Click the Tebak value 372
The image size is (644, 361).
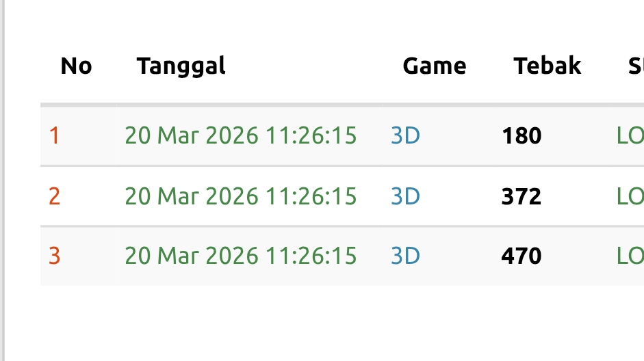[x=521, y=197]
